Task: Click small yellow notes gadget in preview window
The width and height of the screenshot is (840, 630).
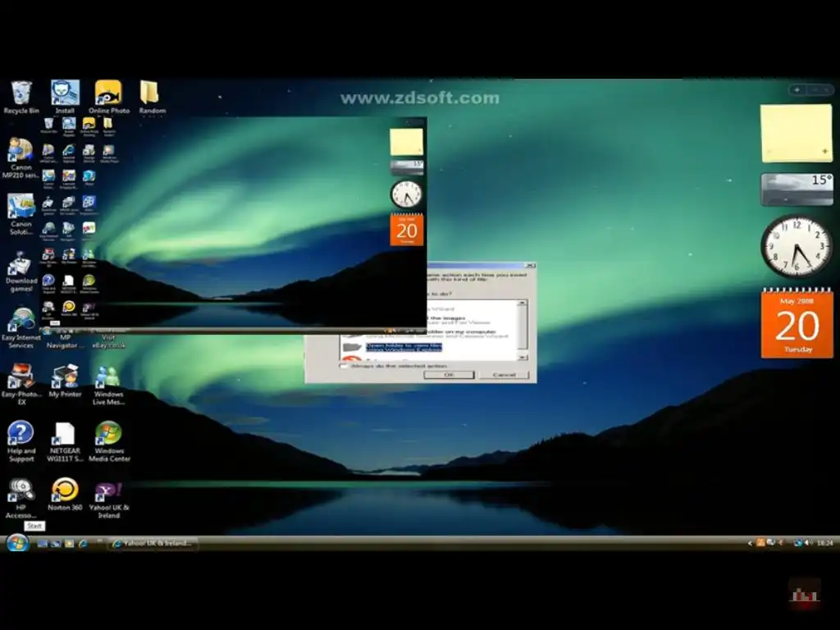Action: pyautogui.click(x=407, y=142)
